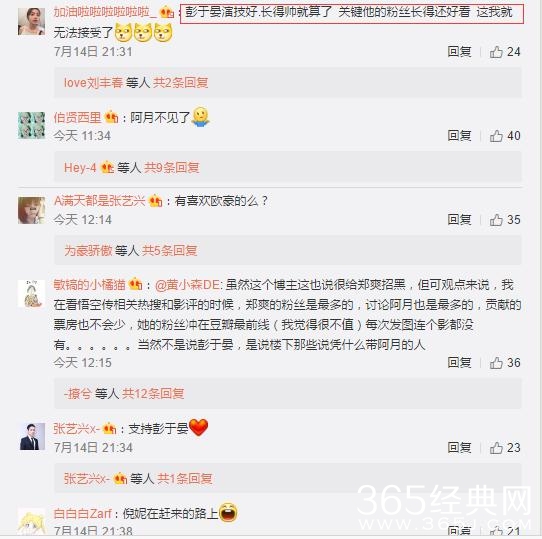The width and height of the screenshot is (542, 539).
Task: Expand 共2条回复 under first comment
Action: [180, 83]
